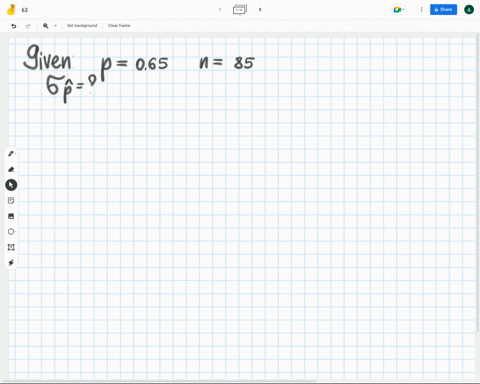Click the jam title "63"
This screenshot has width=480, height=384.
click(x=25, y=10)
